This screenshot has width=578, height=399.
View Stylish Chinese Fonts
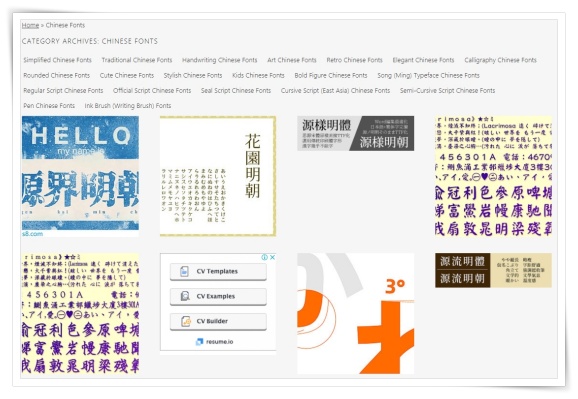tap(193, 75)
